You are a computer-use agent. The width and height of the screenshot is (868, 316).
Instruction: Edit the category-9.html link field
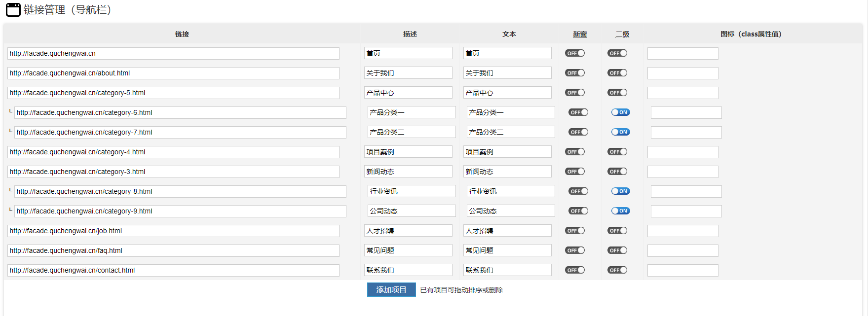coord(180,211)
